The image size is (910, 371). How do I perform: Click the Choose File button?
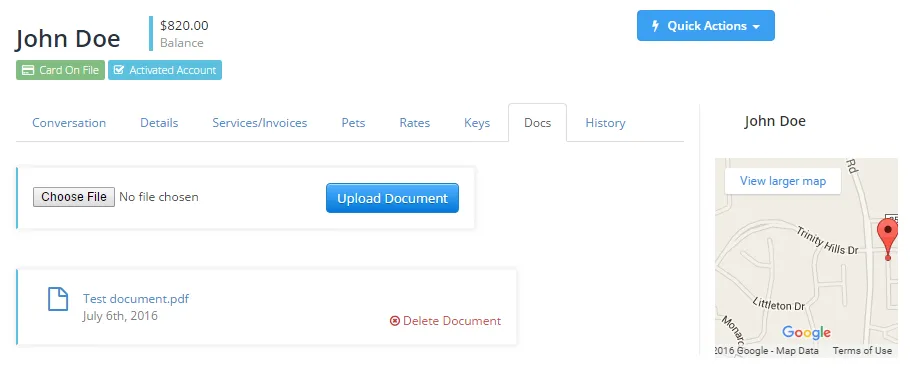(x=74, y=197)
